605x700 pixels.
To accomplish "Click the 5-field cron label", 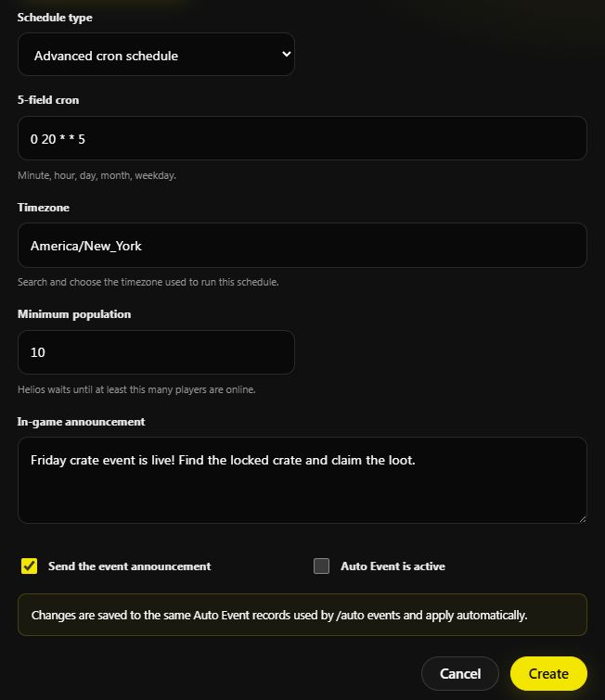I will point(48,100).
